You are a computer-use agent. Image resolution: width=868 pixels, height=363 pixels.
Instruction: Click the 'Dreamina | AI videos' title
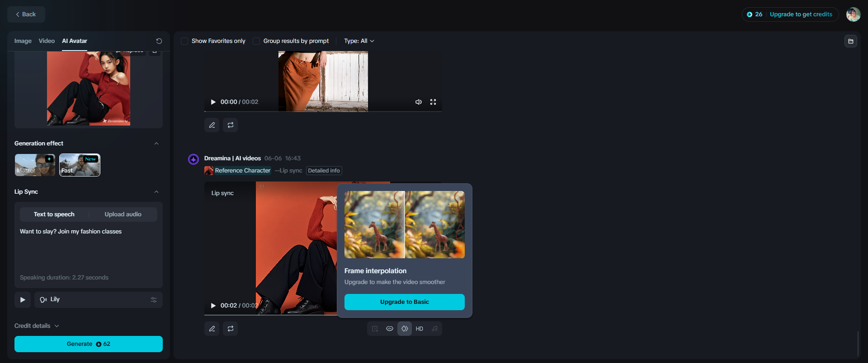232,158
